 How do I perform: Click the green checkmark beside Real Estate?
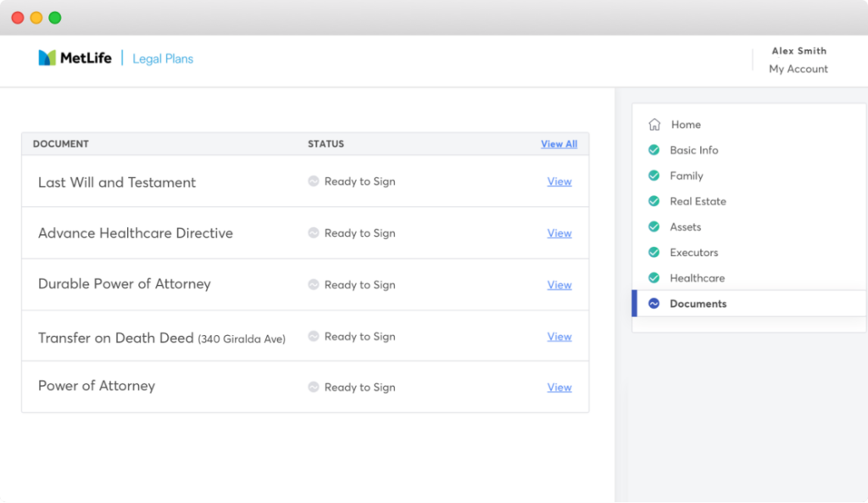point(654,201)
